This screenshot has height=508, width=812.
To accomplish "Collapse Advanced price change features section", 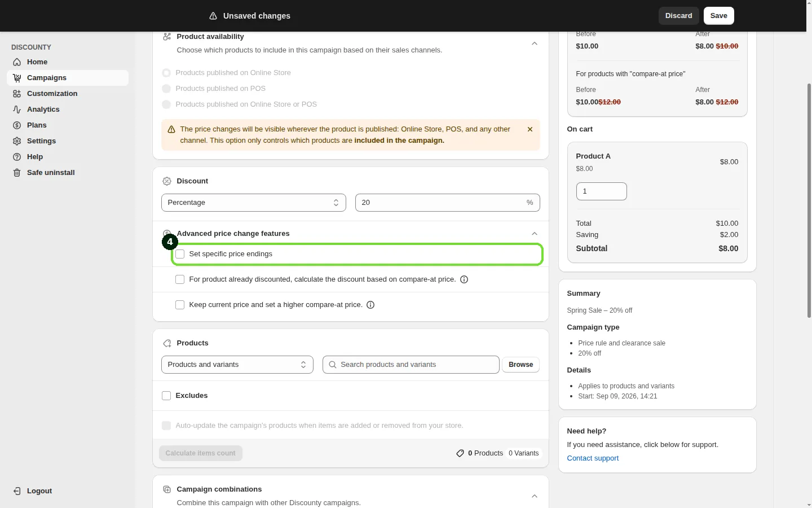I will [x=535, y=234].
